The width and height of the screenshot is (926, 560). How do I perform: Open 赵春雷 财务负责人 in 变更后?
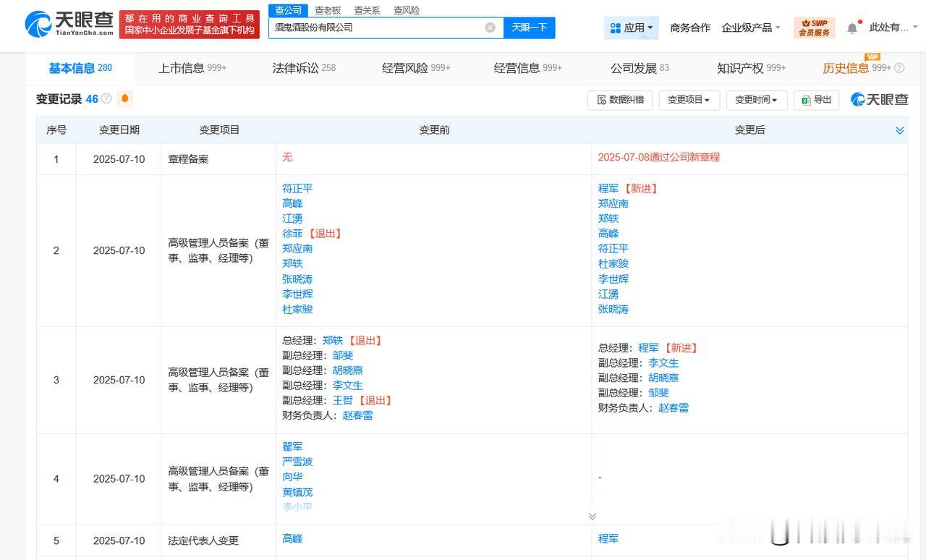click(674, 408)
